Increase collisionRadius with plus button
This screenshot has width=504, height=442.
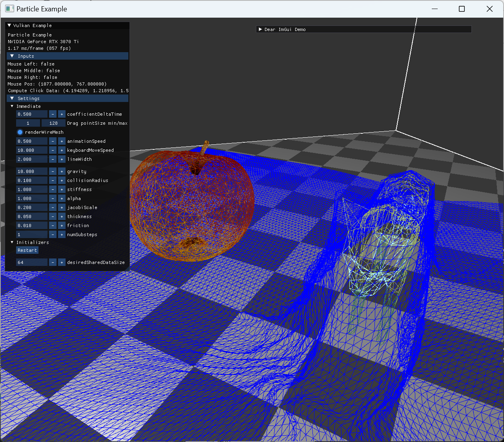click(62, 180)
